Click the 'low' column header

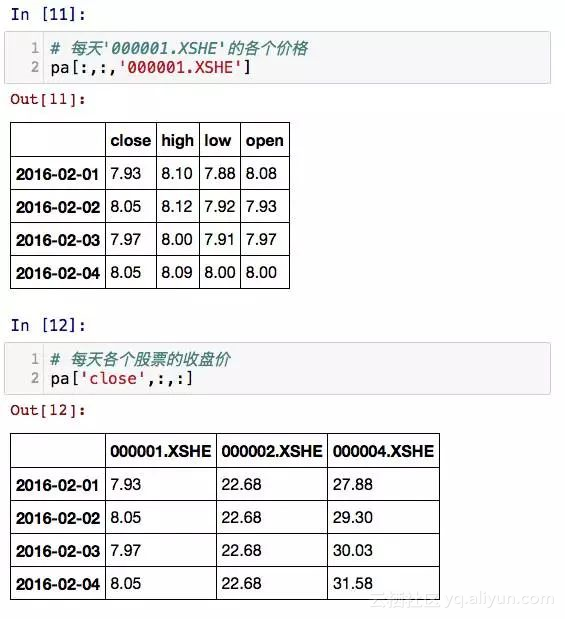point(220,140)
